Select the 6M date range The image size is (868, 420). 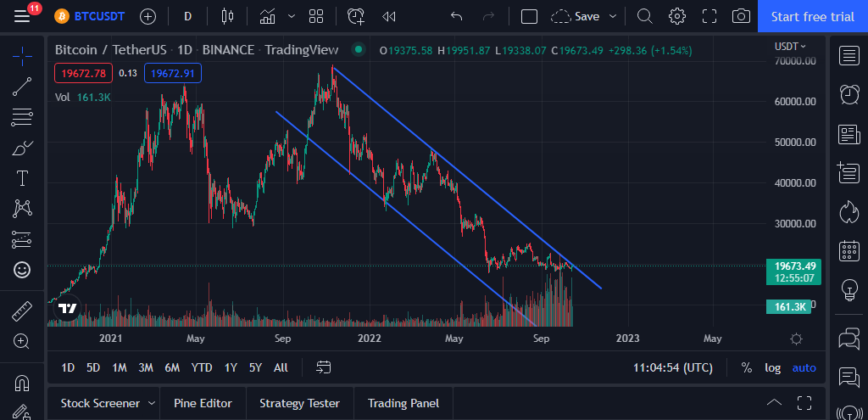tap(172, 367)
